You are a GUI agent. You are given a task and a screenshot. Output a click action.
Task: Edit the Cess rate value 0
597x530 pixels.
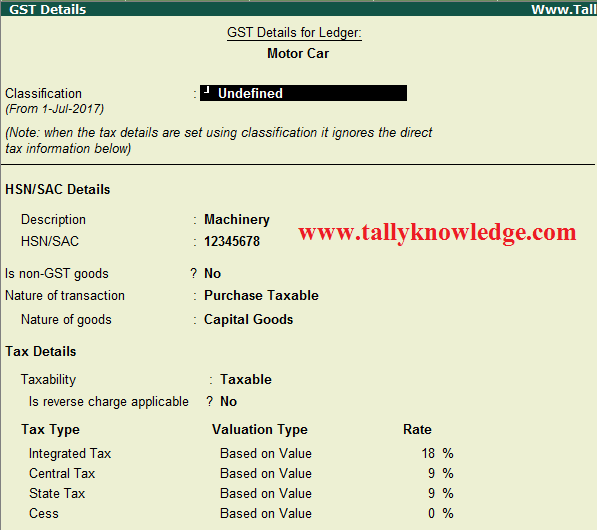pyautogui.click(x=431, y=513)
